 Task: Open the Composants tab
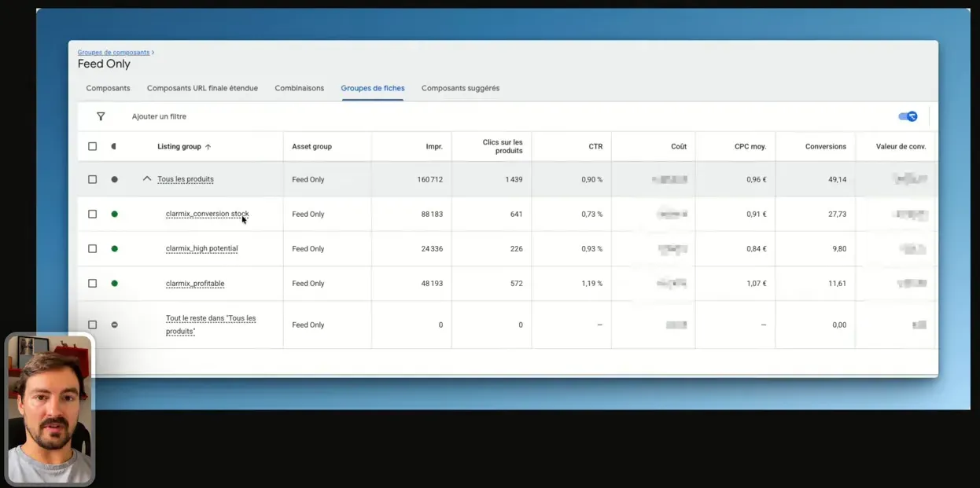(x=108, y=88)
